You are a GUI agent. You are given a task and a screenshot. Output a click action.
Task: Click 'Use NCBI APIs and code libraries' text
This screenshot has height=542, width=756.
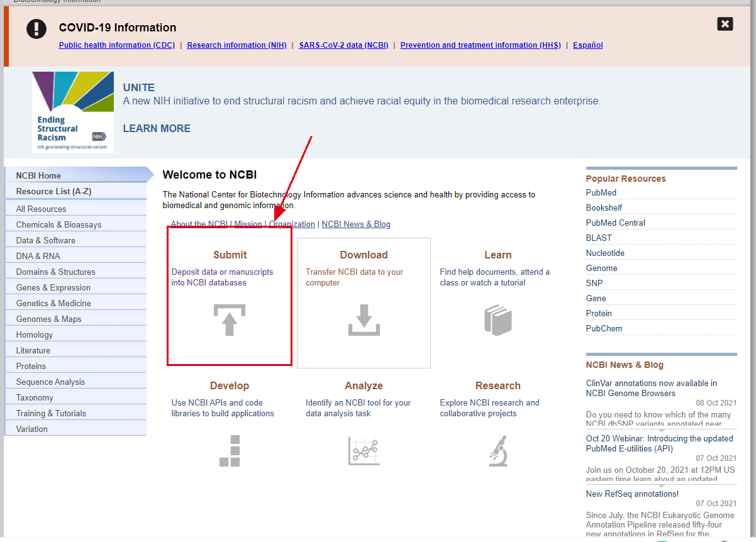(x=223, y=408)
